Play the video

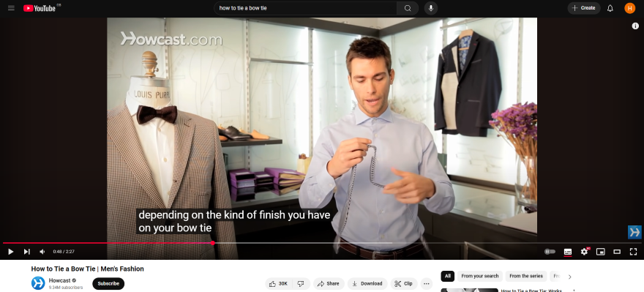pos(11,251)
